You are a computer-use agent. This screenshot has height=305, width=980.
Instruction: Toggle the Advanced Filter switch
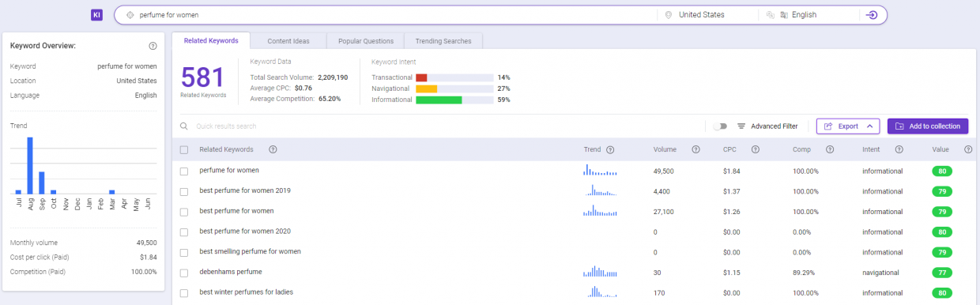[720, 126]
